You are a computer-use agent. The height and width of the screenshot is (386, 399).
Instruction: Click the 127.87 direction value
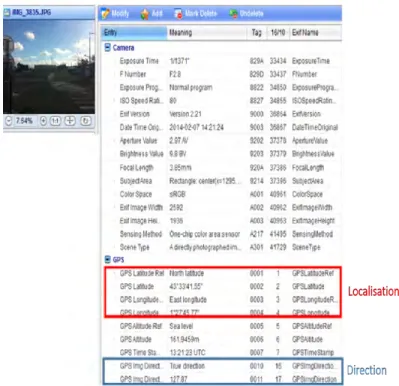click(x=178, y=379)
